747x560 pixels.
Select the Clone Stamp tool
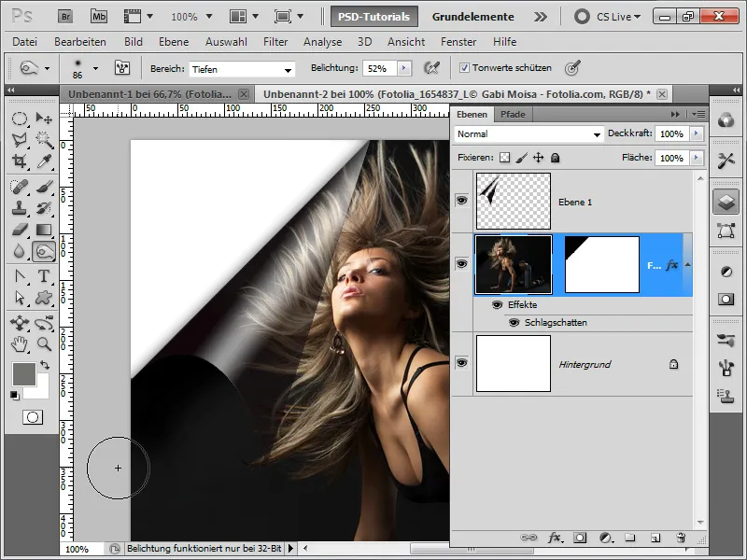(x=20, y=207)
